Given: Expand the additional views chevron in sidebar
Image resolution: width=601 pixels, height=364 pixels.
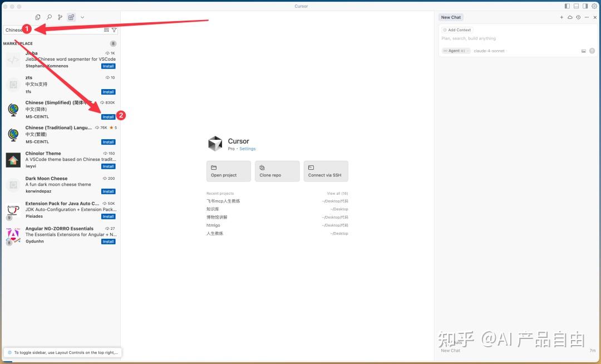Looking at the screenshot, I should point(82,17).
